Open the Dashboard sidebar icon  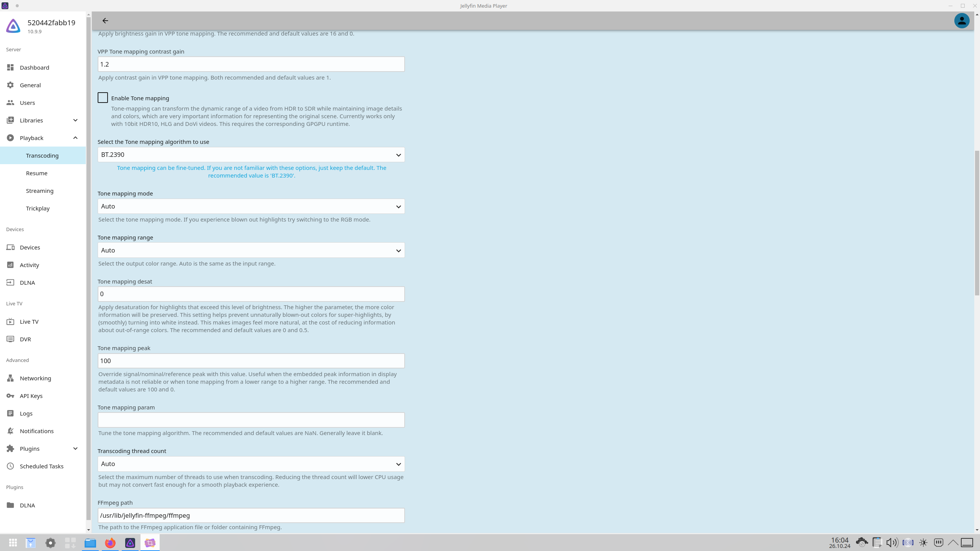(10, 67)
